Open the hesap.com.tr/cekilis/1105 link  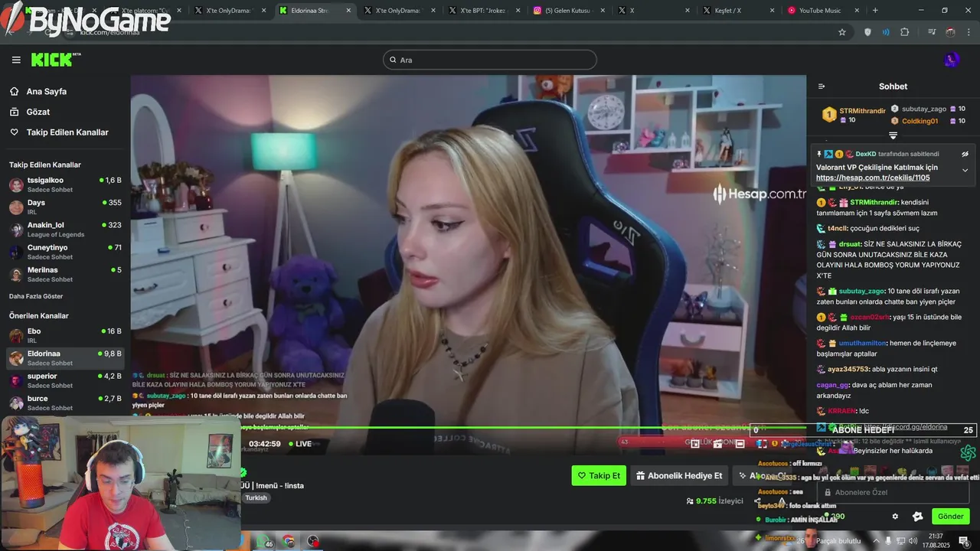pos(873,178)
